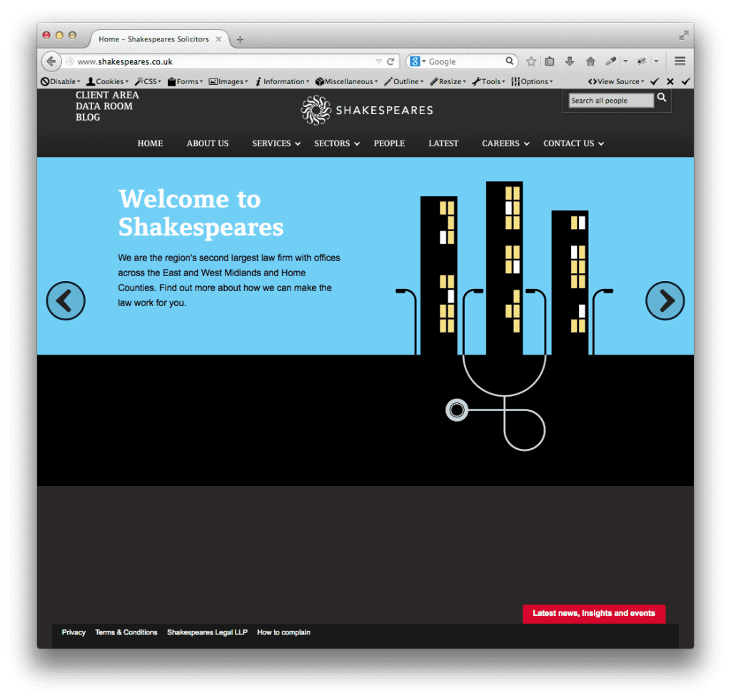Select About Us in the navigation bar

[x=207, y=143]
